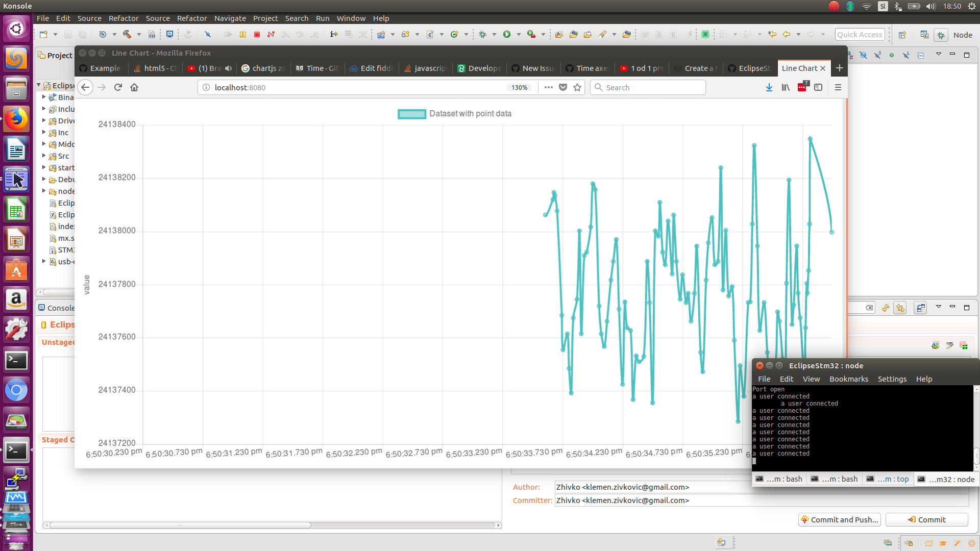The image size is (980, 551).
Task: Click the 'Commit and Push...' button
Action: [x=839, y=519]
